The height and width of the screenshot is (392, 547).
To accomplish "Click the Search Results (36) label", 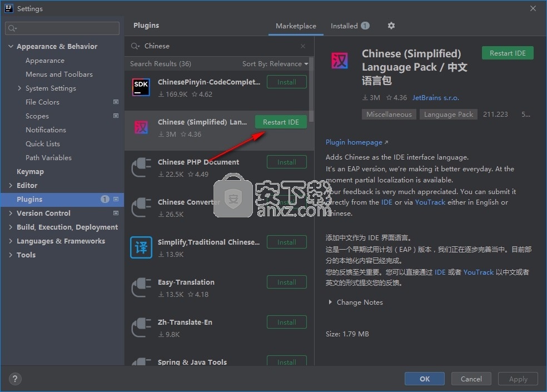I will tap(161, 63).
